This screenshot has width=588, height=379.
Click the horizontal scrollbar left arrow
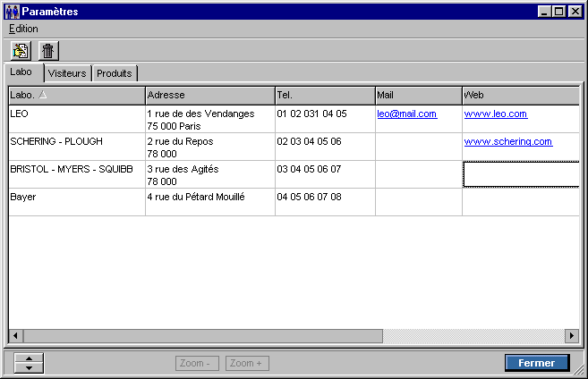[16, 335]
